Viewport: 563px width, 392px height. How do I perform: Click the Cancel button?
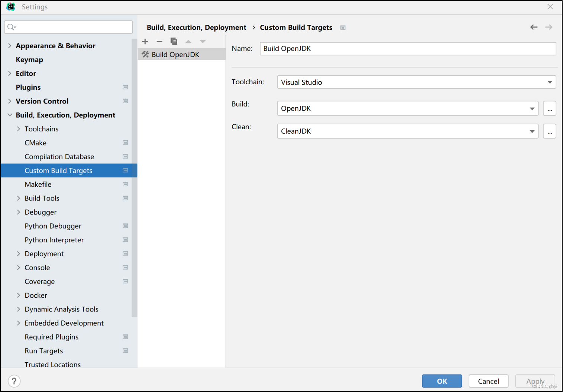[x=488, y=381]
